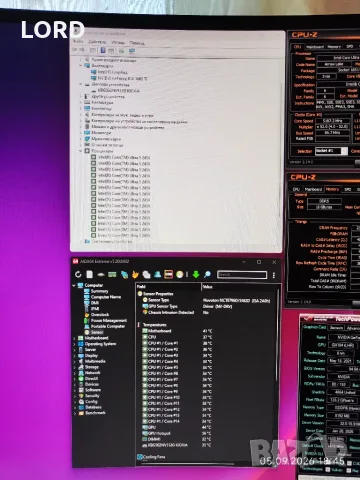360x480 pixels.
Task: Click in the AIDA64 Search field
Action: 242,275
